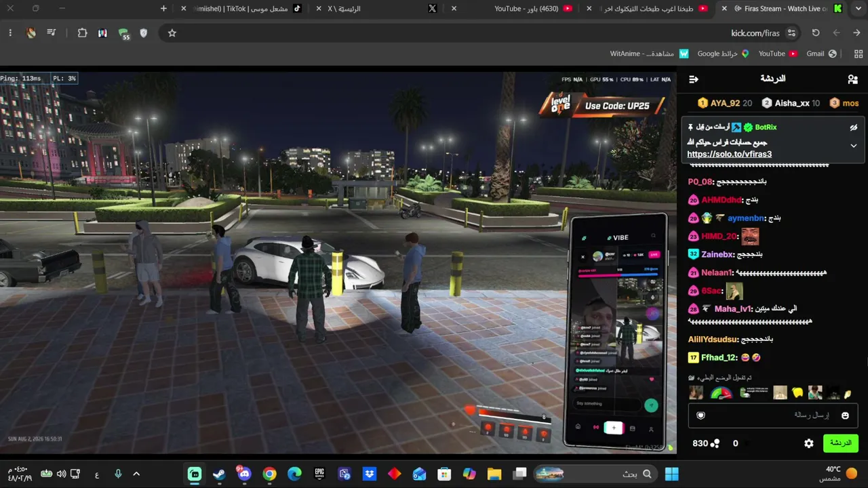The height and width of the screenshot is (488, 868).
Task: Open the Chrome three-dot menu
Action: 10,33
